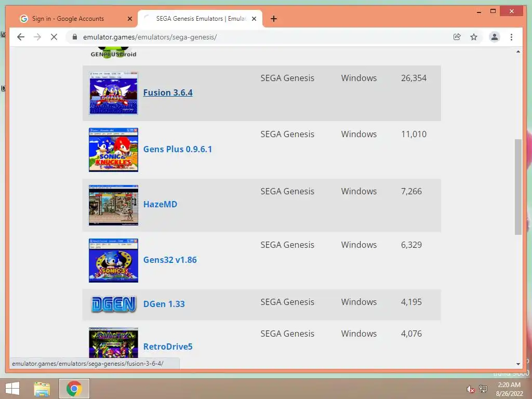532x399 pixels.
Task: Click the HazeMD screenshot thumbnail
Action: [113, 205]
